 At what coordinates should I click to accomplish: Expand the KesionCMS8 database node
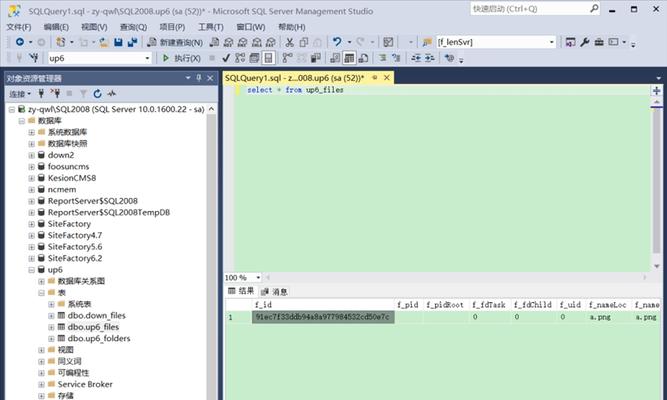tap(31, 178)
